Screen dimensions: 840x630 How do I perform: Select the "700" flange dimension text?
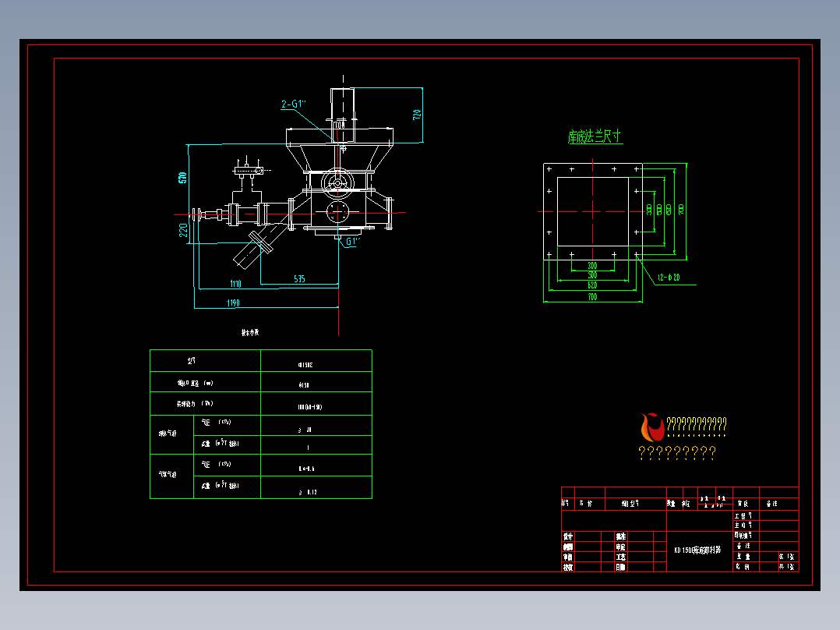[592, 296]
